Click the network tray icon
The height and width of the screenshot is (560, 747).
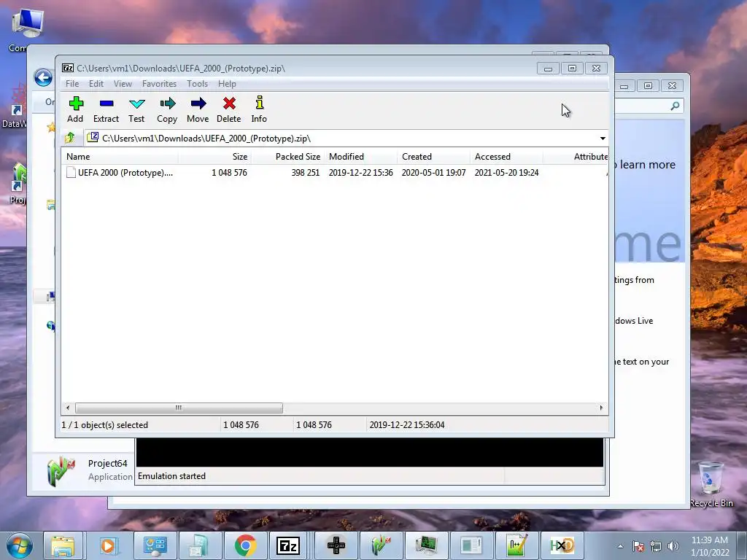[656, 546]
